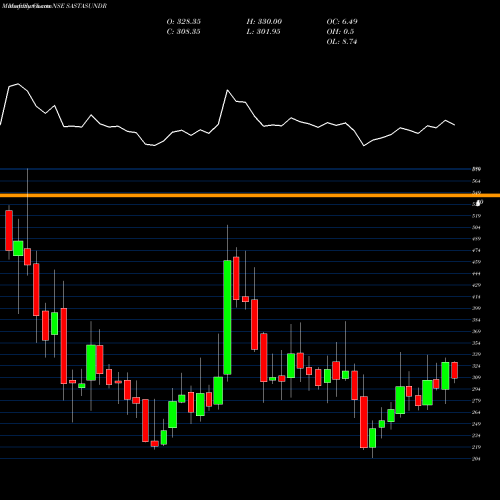Click the 324 price axis label
The image size is (500, 500).
pyautogui.click(x=476, y=366)
